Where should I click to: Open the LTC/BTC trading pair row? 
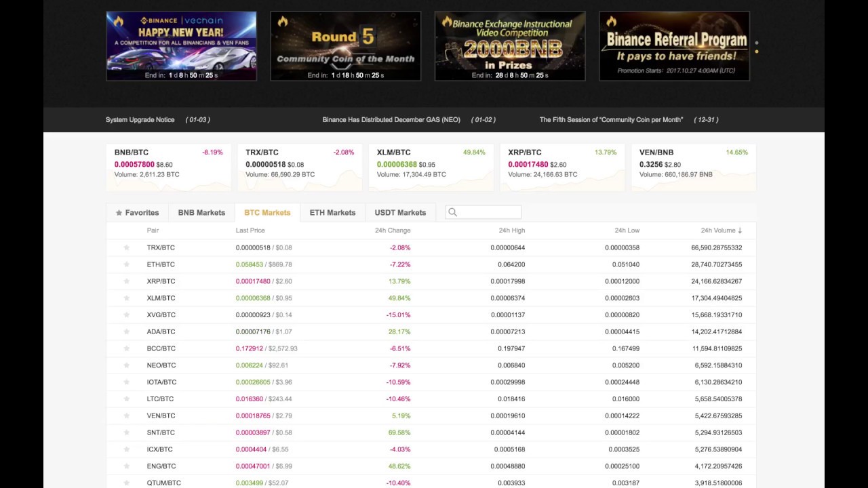click(x=431, y=399)
